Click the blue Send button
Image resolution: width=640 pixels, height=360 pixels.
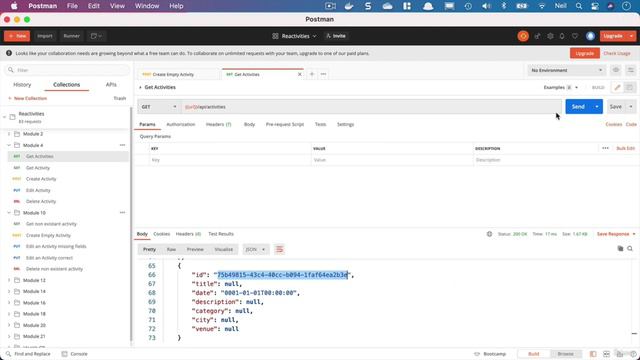tap(578, 107)
